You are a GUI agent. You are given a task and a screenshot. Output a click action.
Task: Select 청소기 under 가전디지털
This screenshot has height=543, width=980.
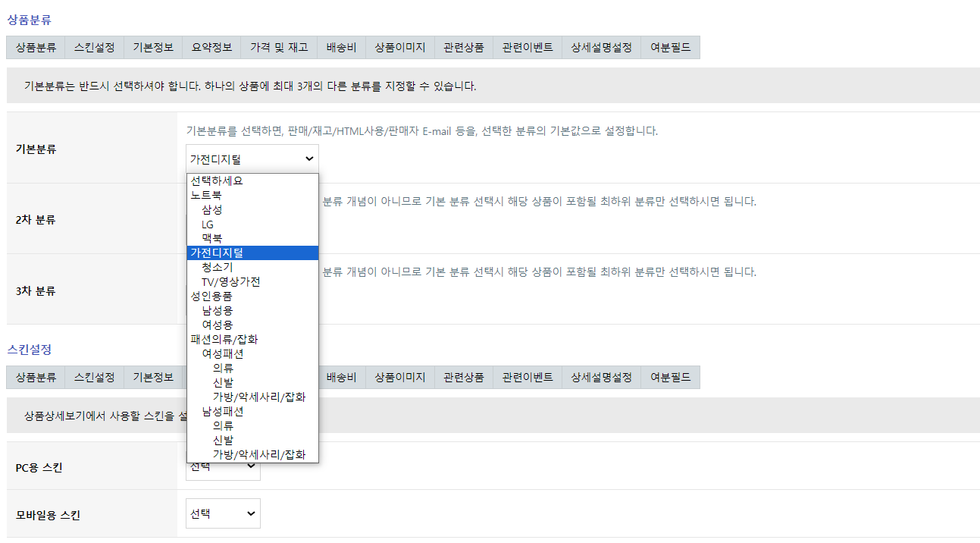[x=218, y=267]
